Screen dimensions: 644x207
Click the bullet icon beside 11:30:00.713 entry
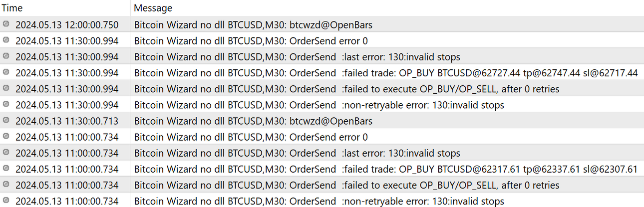coord(6,120)
